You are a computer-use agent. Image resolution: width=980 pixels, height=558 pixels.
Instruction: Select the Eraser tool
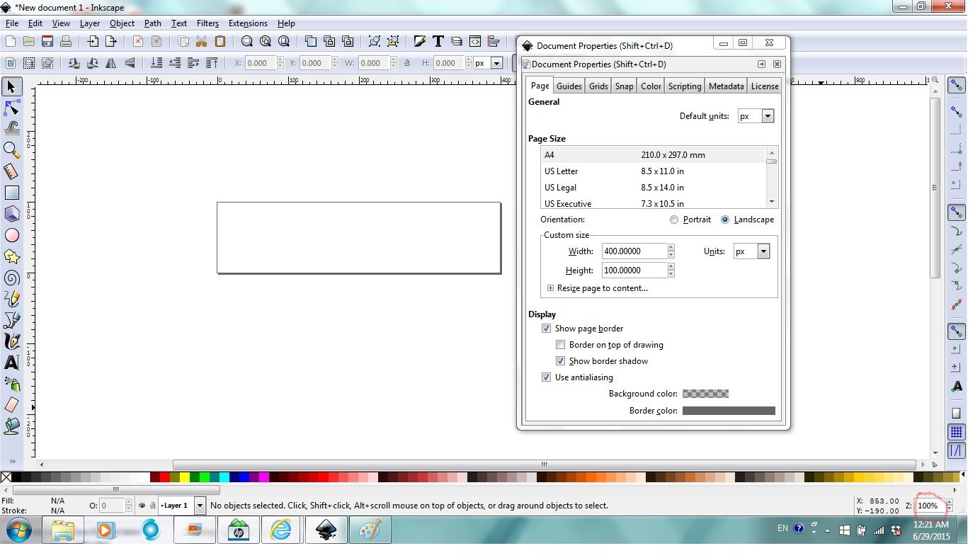12,405
